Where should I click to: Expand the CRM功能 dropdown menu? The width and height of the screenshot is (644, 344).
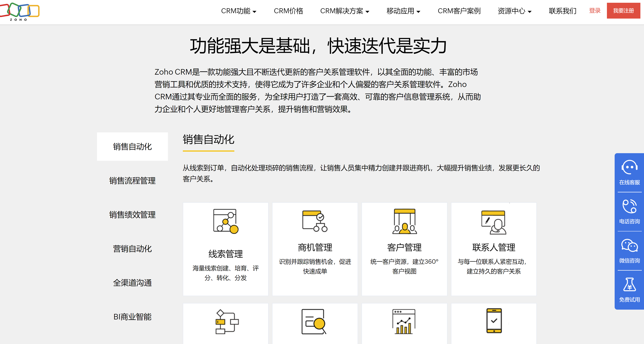click(239, 11)
